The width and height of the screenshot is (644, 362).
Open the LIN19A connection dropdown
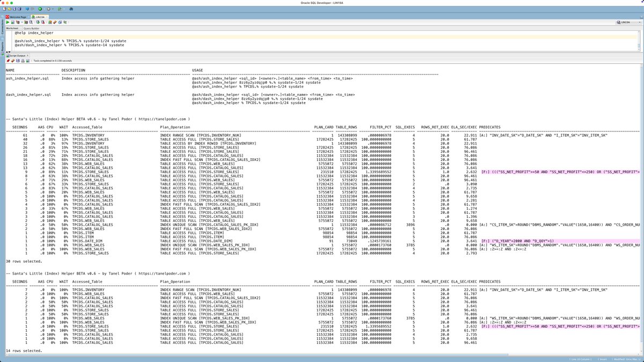coord(628,22)
